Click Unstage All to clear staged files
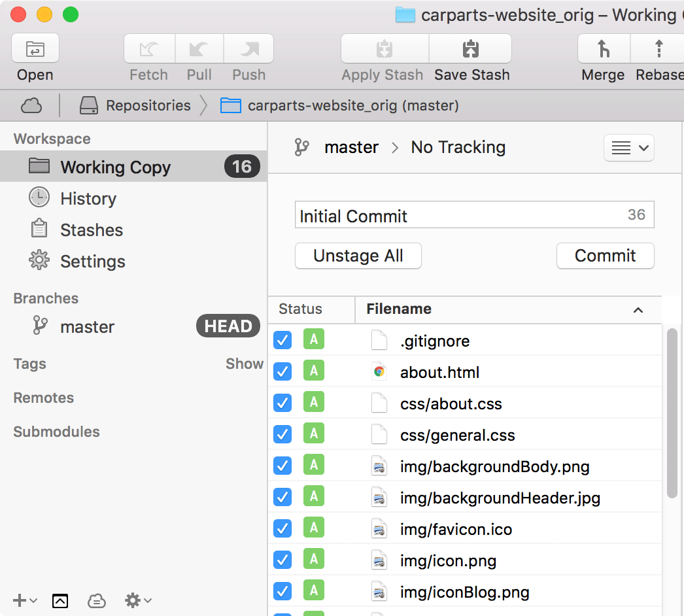The image size is (684, 616). 358,256
